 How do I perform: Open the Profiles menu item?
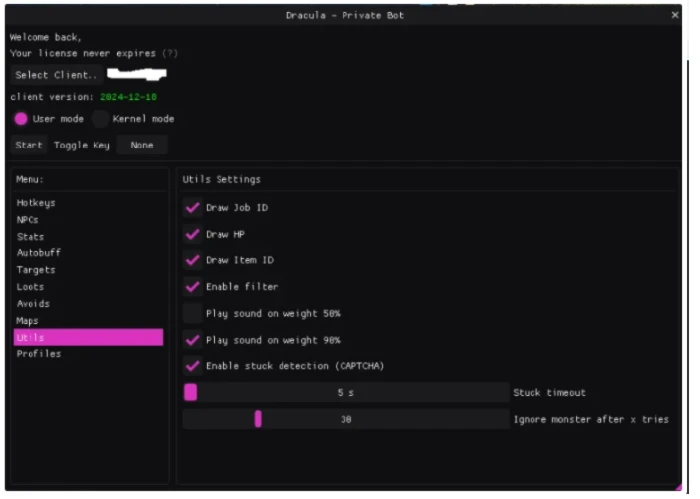pyautogui.click(x=38, y=354)
